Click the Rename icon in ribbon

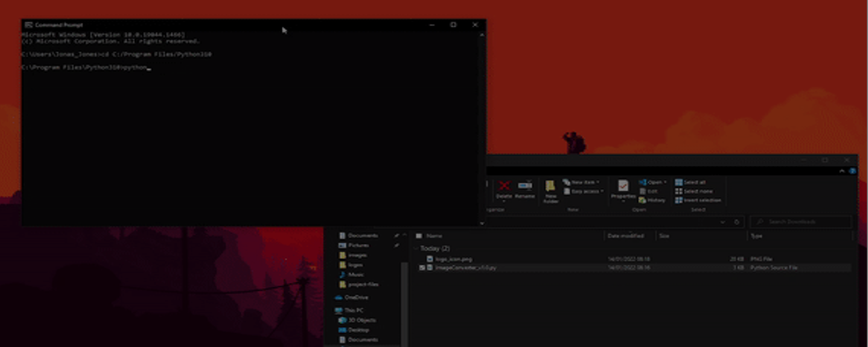click(x=525, y=186)
